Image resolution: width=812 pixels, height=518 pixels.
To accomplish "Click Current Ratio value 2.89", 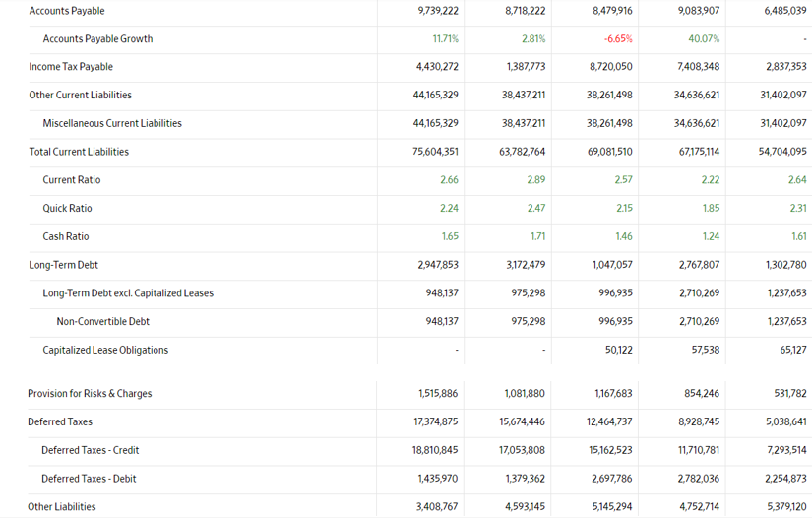I will [x=536, y=180].
